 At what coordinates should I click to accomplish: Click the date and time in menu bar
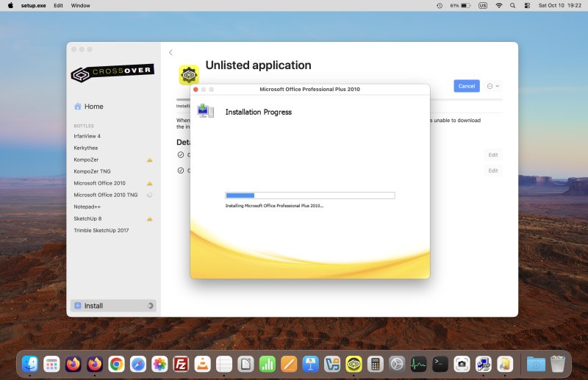click(x=560, y=6)
